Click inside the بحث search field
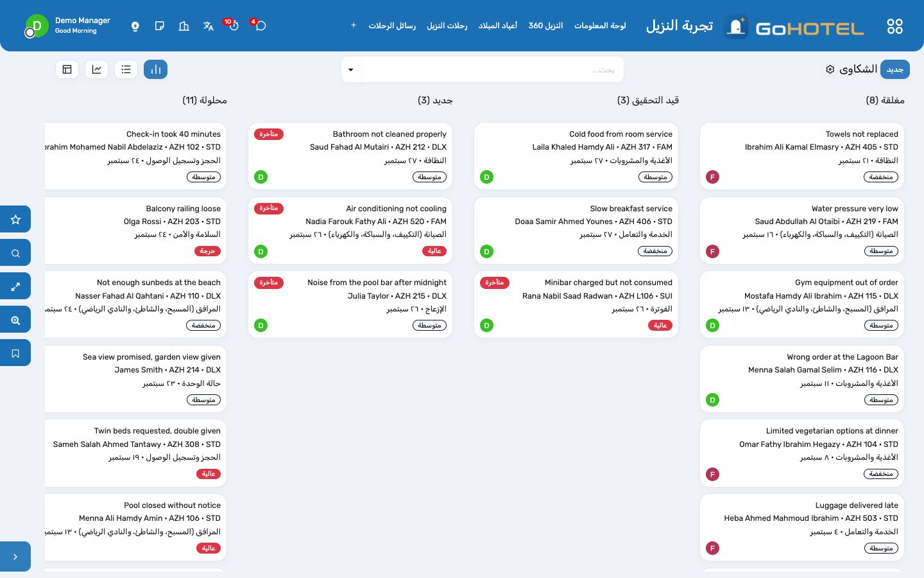 492,69
